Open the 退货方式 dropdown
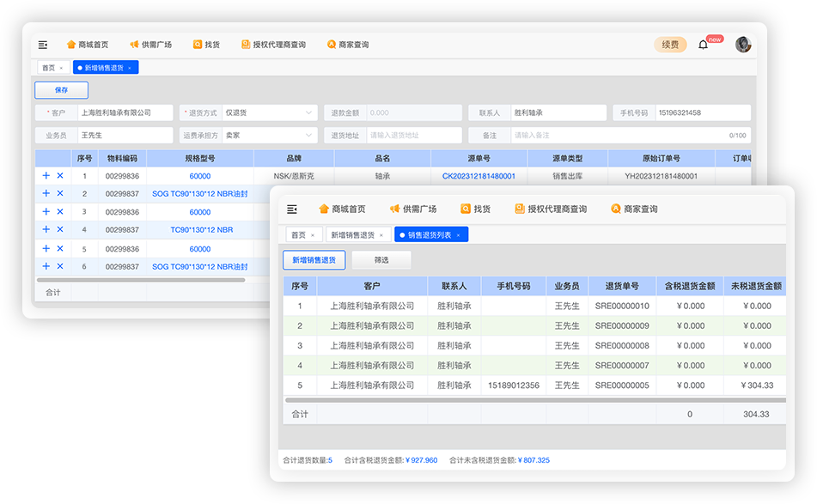The width and height of the screenshot is (817, 504). coord(270,112)
